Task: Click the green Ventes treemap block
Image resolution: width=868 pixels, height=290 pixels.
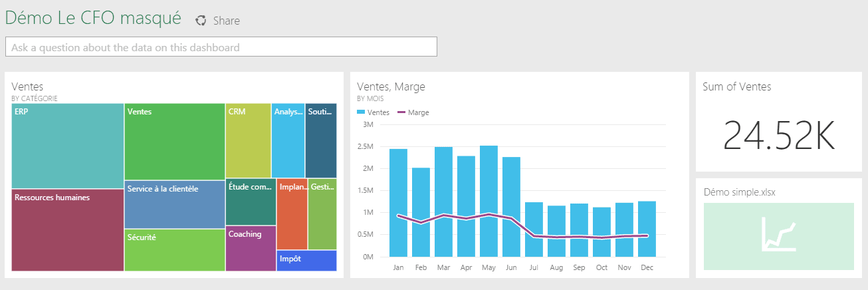Action: click(x=174, y=142)
